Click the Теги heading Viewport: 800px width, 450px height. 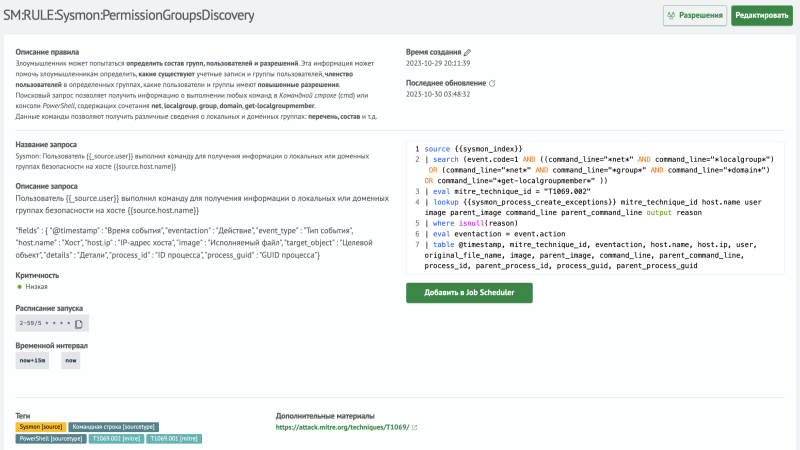[22, 416]
